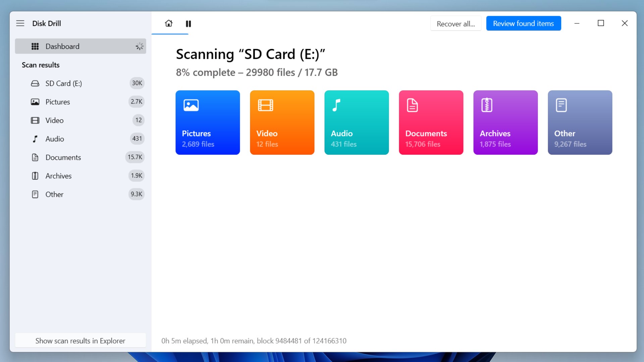This screenshot has height=362, width=644.
Task: Click the Review found items button
Action: (524, 23)
